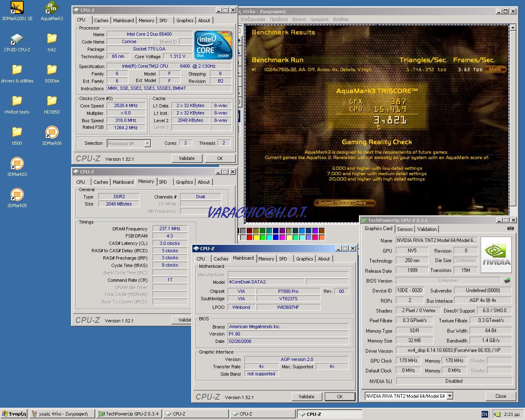Image resolution: width=525 pixels, height=420 pixels.
Task: Open the ti500 desktop folder
Action: (17, 136)
